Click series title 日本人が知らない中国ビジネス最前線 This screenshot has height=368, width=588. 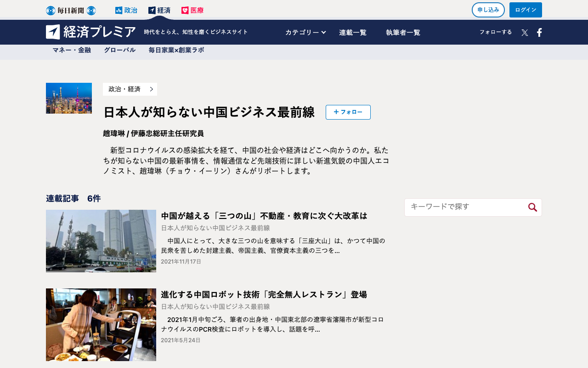209,112
